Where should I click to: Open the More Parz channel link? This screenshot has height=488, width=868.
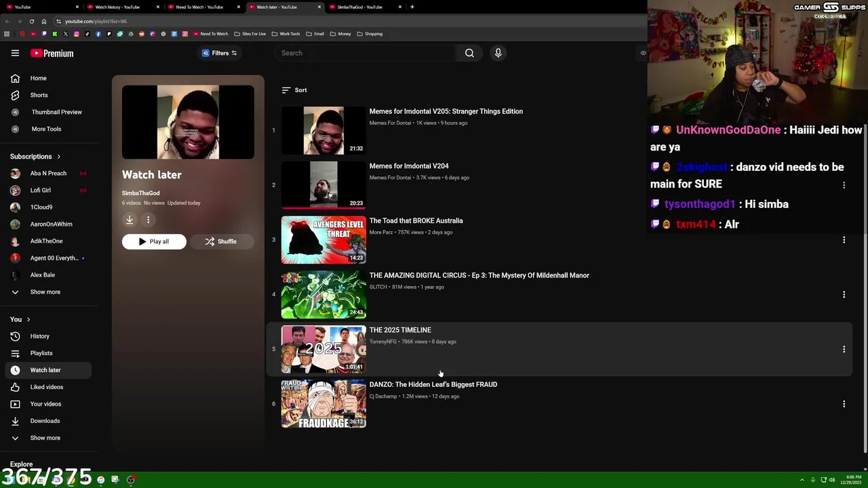(x=381, y=232)
